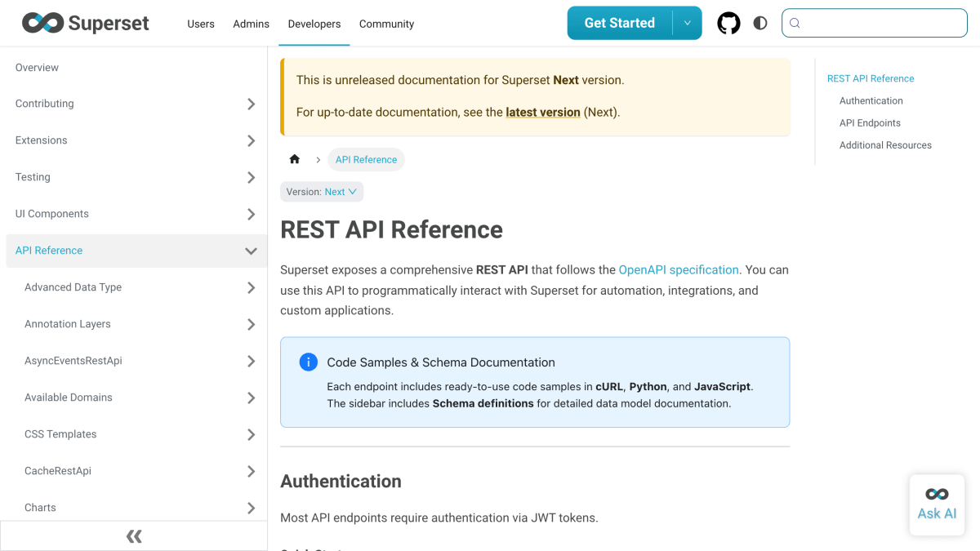The image size is (980, 551).
Task: Expand the CacheRestApi chevron
Action: 251,471
